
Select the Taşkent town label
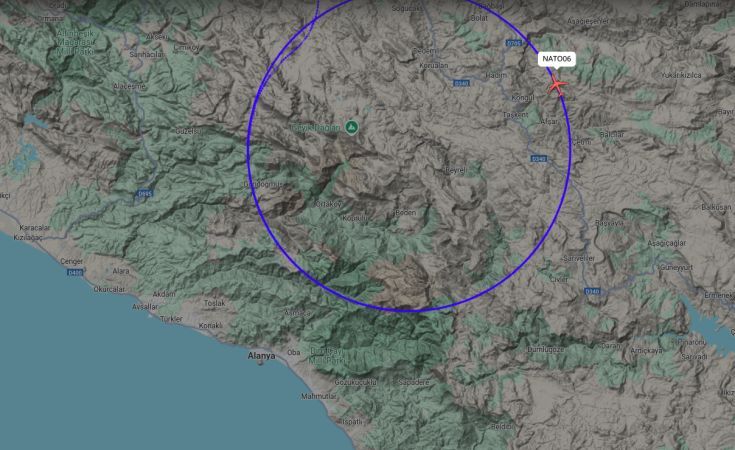(x=515, y=114)
